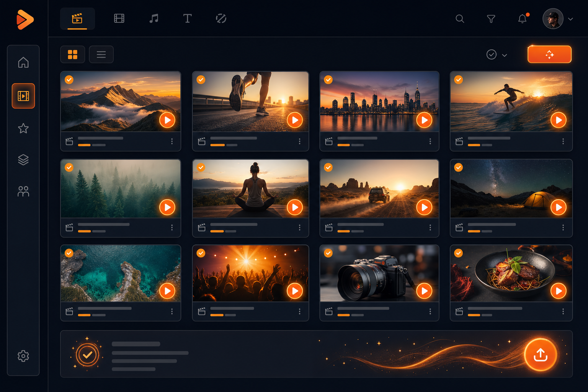588x392 pixels.
Task: Click the orange sparkle AI button
Action: click(x=549, y=54)
